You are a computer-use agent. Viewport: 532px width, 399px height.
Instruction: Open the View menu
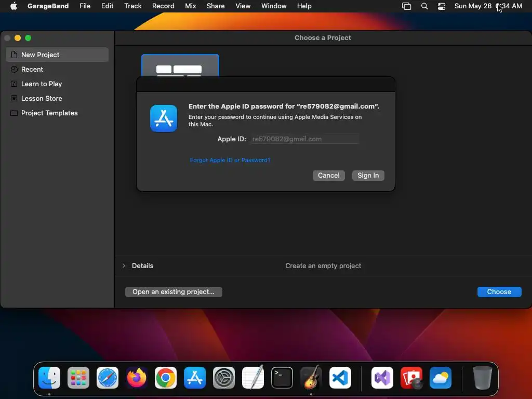(243, 6)
